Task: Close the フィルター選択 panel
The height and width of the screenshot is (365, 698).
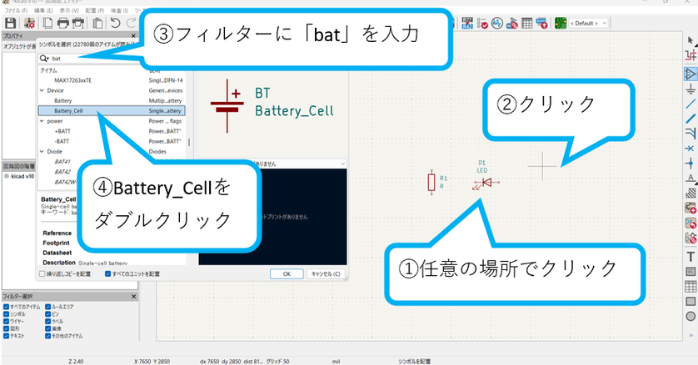Action: click(134, 296)
